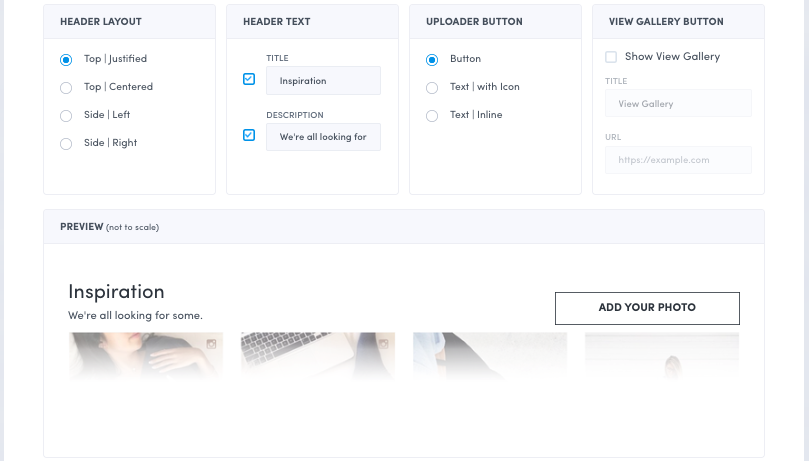Screen dimensions: 809x461
Task: Choose Text | with Icon uploader option
Action: [x=432, y=87]
